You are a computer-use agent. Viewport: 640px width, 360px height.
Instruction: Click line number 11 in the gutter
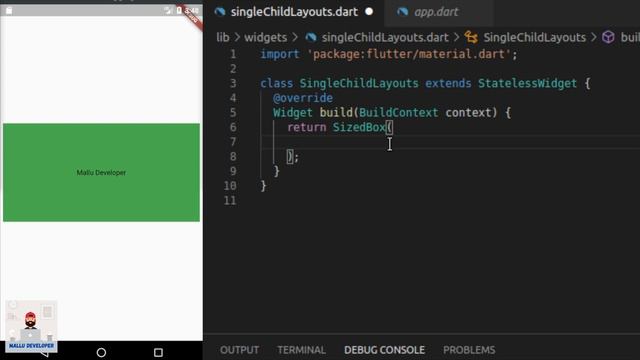(230, 201)
